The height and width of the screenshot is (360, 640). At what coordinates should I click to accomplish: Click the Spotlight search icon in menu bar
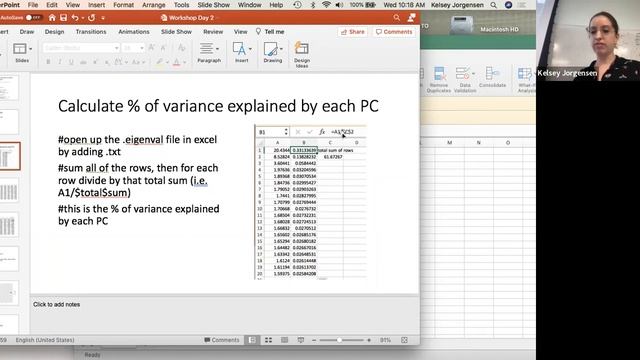pos(493,5)
